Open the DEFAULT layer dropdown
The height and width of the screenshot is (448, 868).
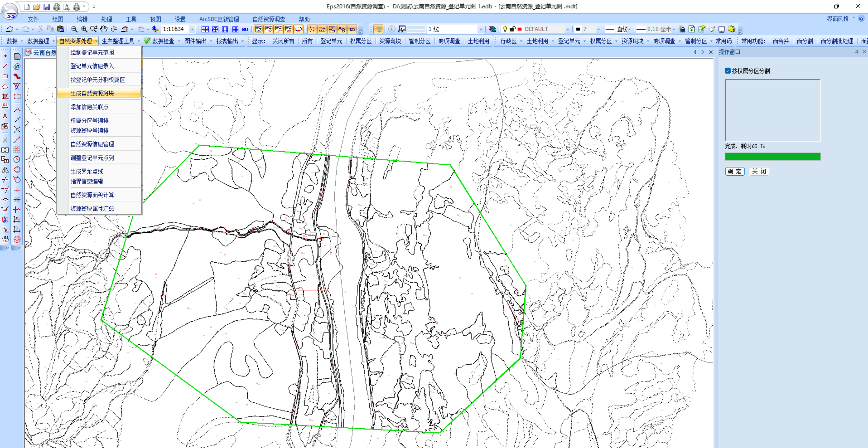pyautogui.click(x=567, y=29)
